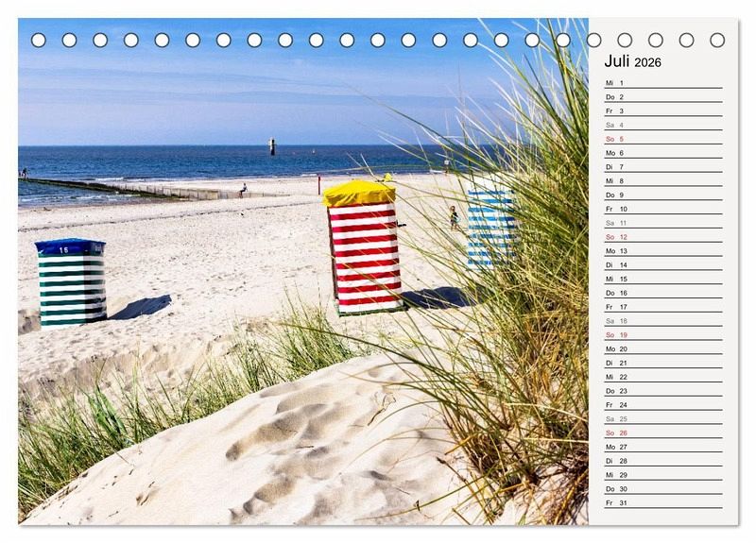756x543 pixels.
Task: Select the 'Di 28' calendar row
Action: click(x=663, y=460)
